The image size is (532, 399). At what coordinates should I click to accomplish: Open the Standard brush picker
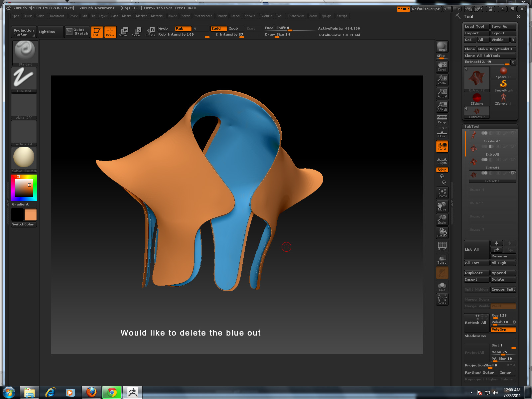tap(25, 53)
